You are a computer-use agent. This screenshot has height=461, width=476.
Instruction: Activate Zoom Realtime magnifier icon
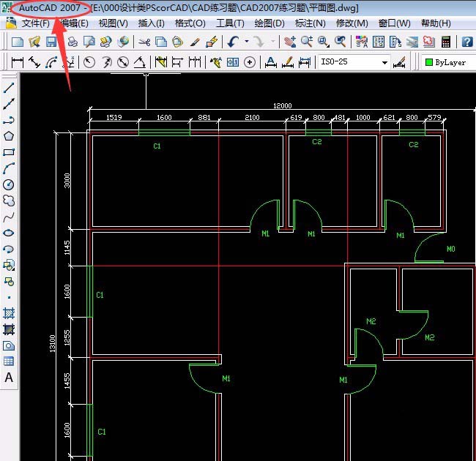pos(307,42)
